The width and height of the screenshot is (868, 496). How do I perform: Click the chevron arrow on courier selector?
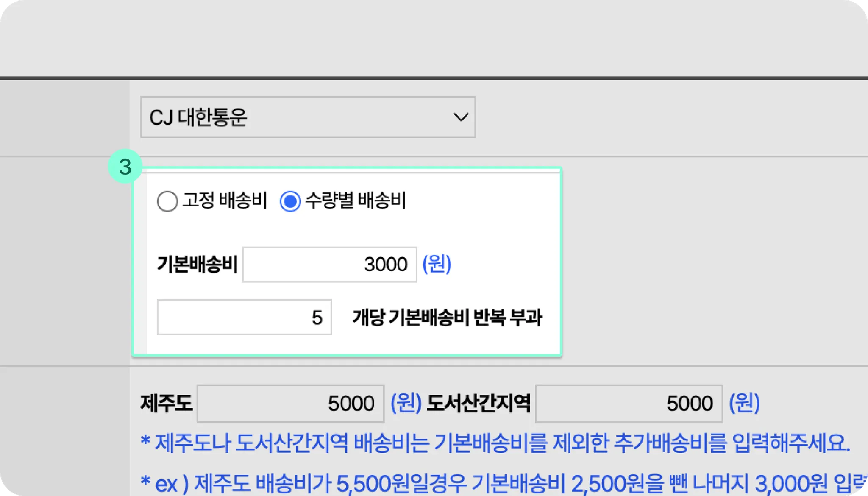460,117
